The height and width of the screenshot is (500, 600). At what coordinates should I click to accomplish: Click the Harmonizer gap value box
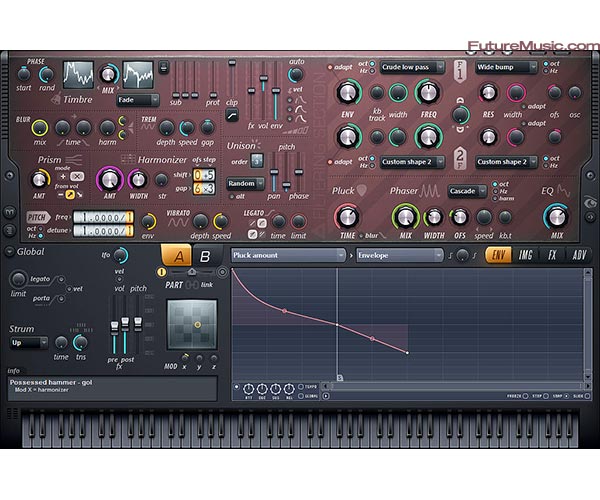pos(204,188)
